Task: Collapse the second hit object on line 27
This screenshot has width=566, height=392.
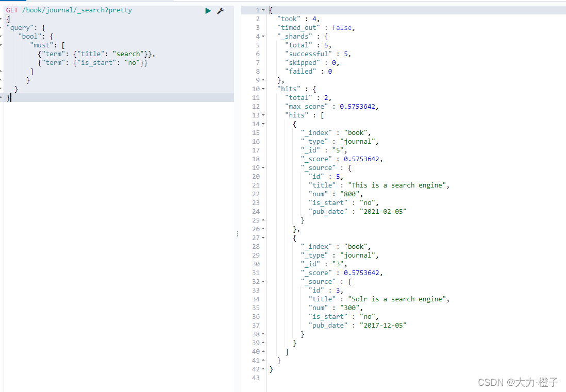Action: pyautogui.click(x=263, y=238)
